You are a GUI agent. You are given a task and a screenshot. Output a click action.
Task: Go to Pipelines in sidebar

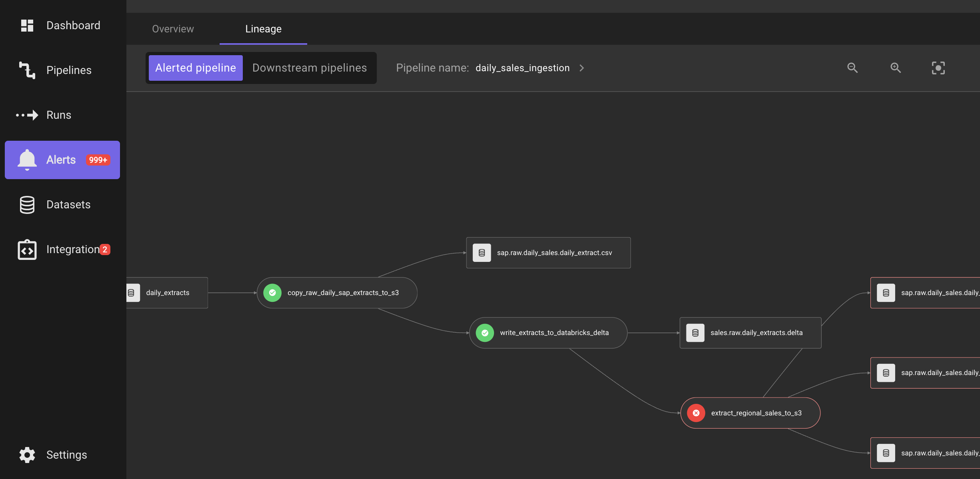tap(69, 70)
